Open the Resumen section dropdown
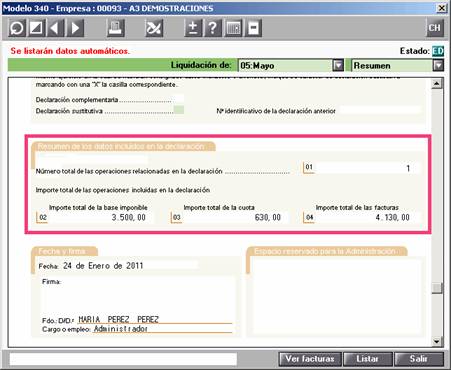This screenshot has height=370, width=451. point(438,65)
